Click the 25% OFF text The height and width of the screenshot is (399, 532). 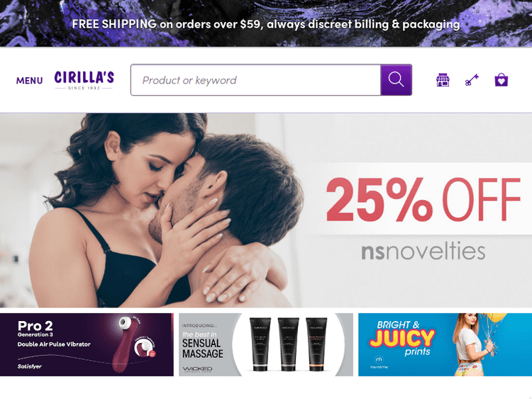pos(423,200)
